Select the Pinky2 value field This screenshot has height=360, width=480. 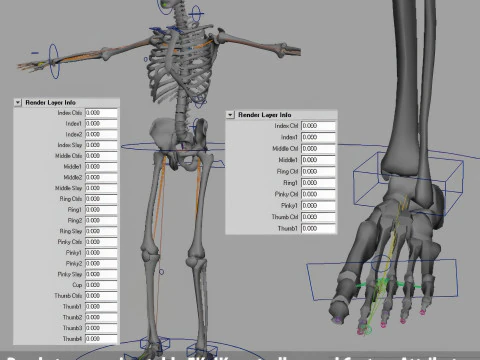coord(101,263)
